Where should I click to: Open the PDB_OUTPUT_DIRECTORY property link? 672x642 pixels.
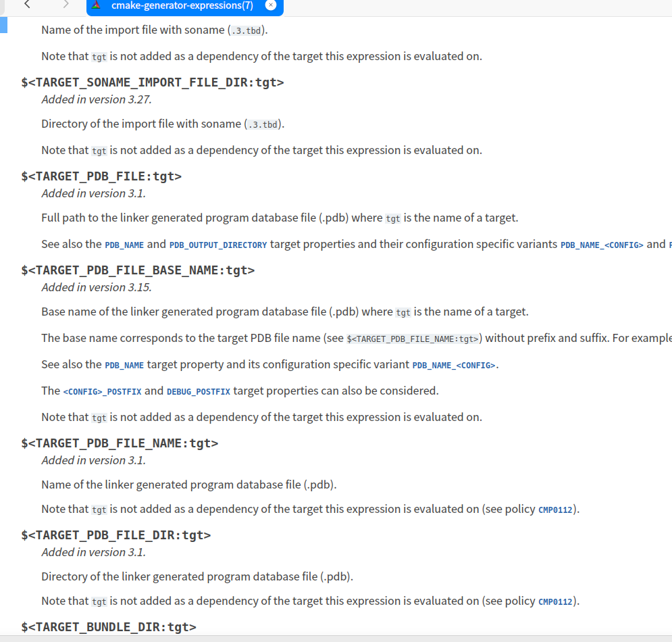point(217,245)
